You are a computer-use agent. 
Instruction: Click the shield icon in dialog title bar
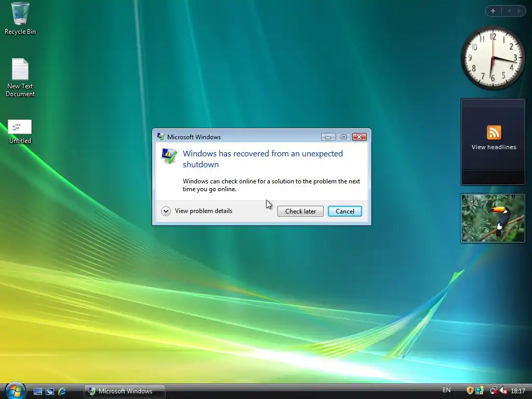pyautogui.click(x=161, y=137)
